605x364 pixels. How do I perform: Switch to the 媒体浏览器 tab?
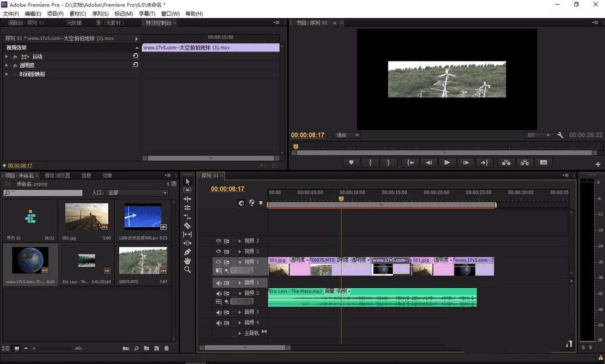57,176
